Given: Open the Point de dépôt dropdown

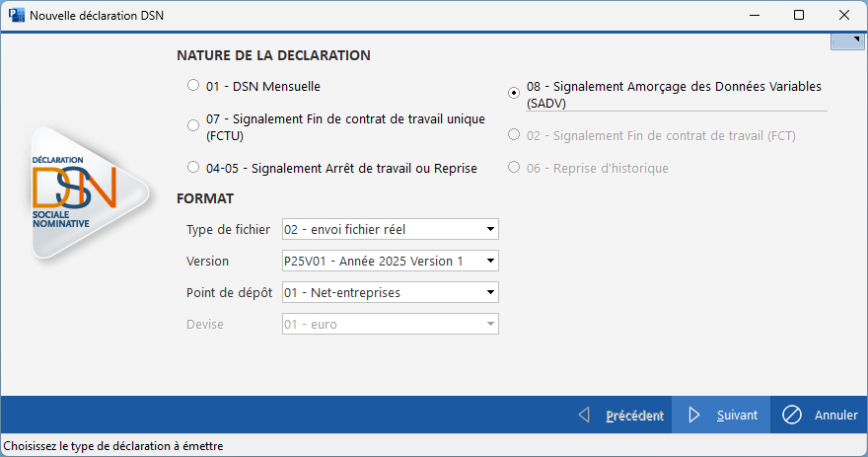Looking at the screenshot, I should coord(391,293).
